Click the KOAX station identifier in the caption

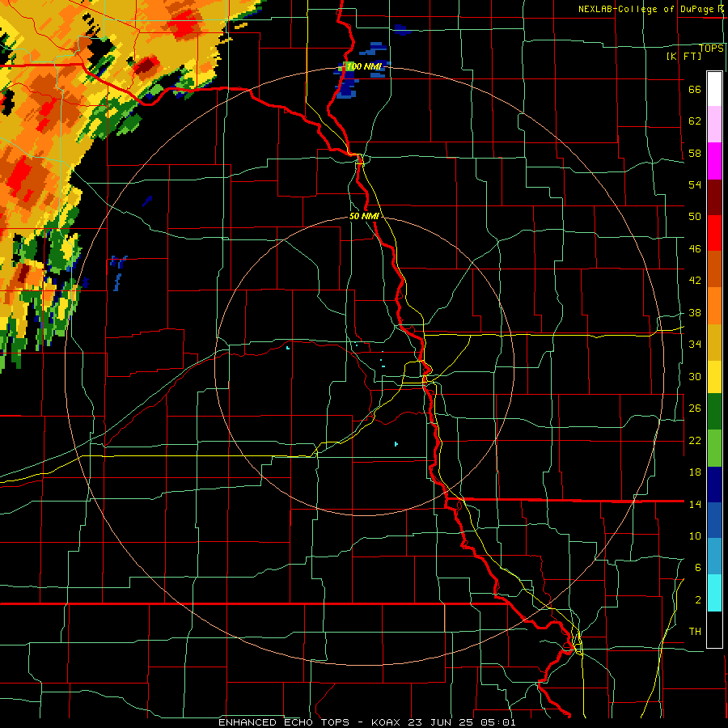tap(387, 722)
